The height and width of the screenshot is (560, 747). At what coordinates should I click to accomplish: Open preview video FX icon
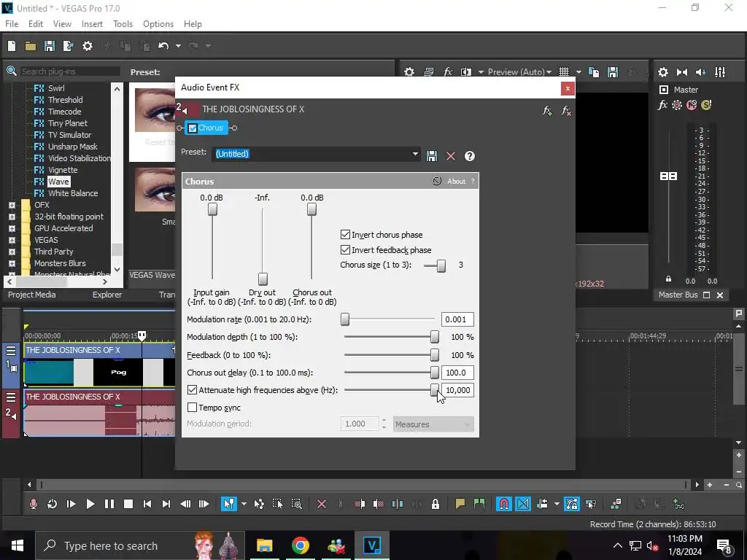448,72
